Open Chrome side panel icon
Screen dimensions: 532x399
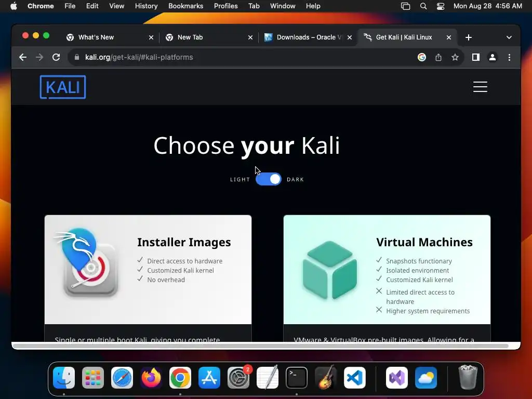(476, 57)
